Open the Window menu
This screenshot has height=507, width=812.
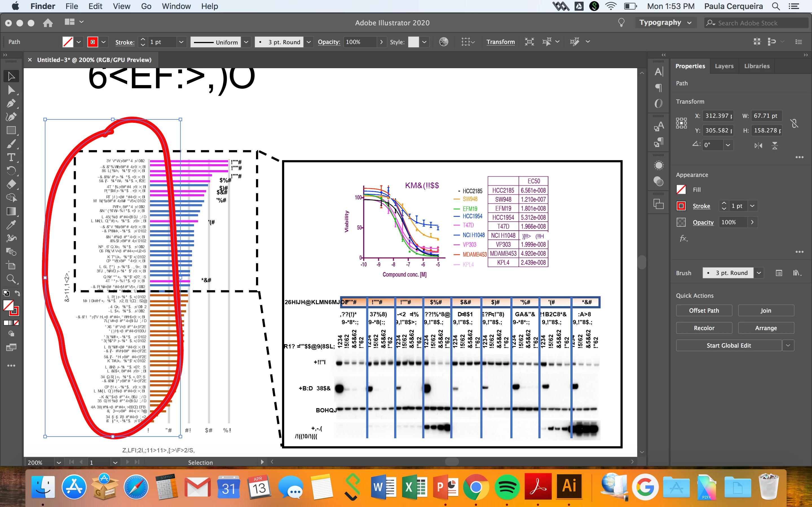pyautogui.click(x=176, y=6)
